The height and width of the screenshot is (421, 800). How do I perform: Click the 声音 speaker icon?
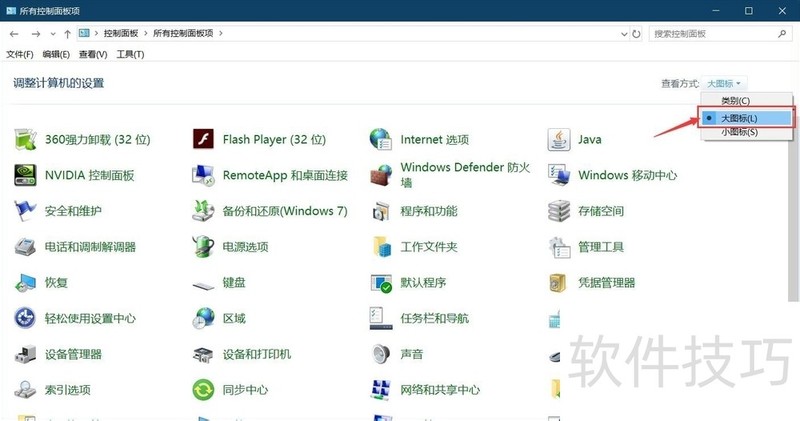click(x=381, y=354)
